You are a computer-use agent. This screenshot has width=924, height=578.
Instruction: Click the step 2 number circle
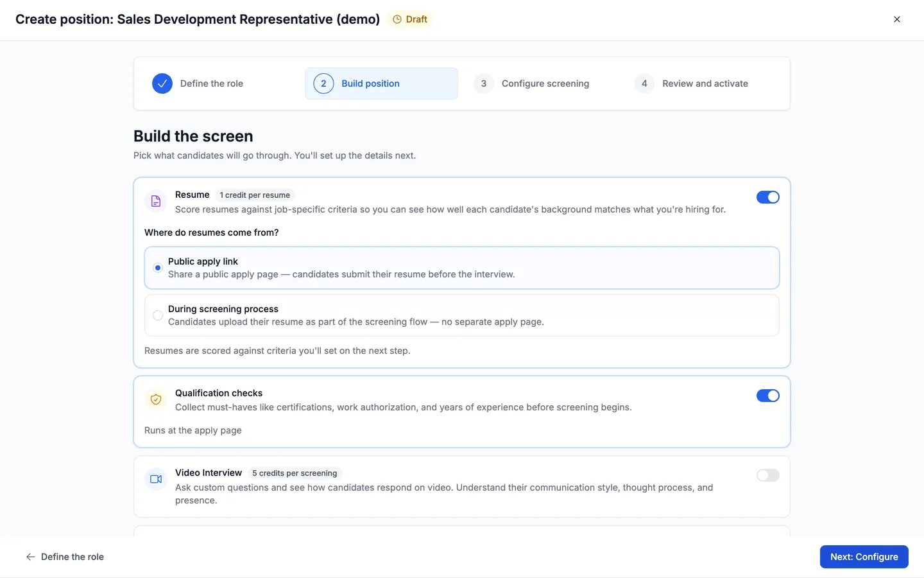click(x=323, y=83)
